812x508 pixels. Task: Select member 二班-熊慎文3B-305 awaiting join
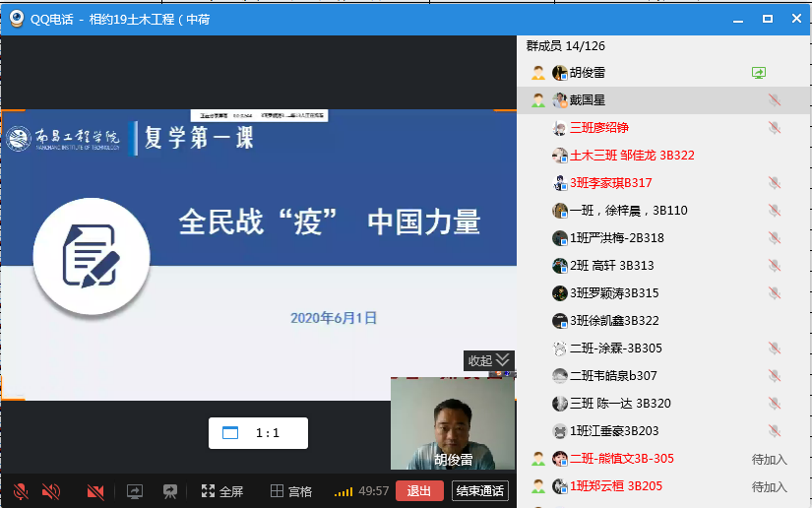[621, 458]
